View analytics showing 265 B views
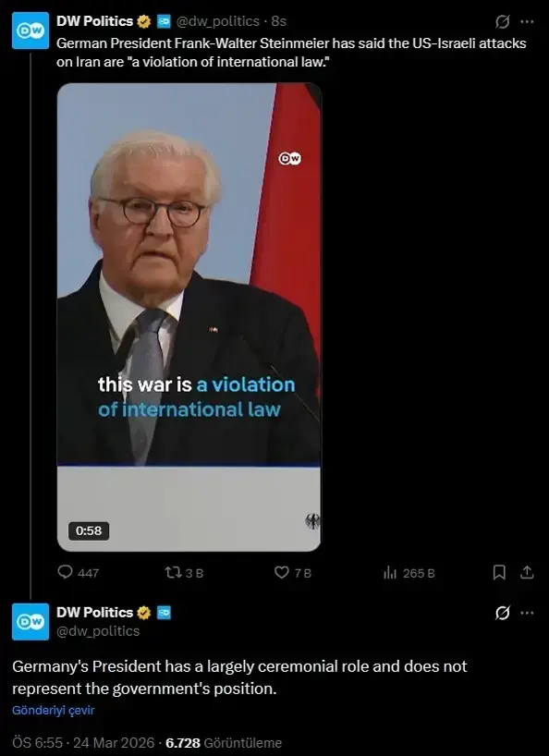This screenshot has width=549, height=756. pyautogui.click(x=409, y=573)
